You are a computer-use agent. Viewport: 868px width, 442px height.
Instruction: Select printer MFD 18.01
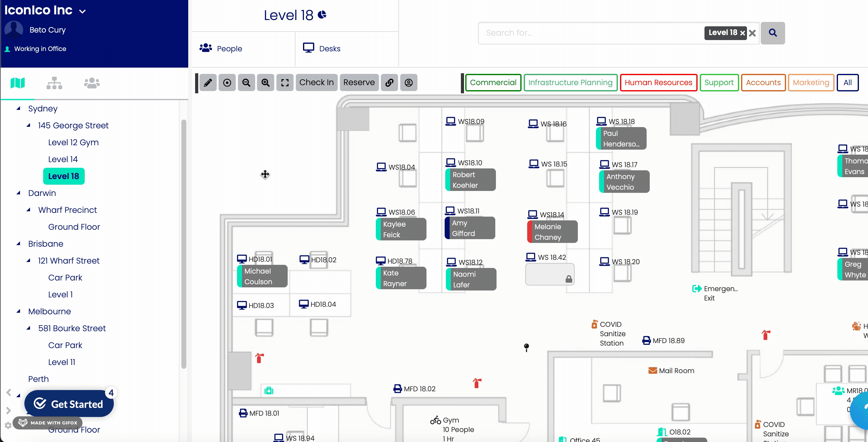click(x=259, y=413)
